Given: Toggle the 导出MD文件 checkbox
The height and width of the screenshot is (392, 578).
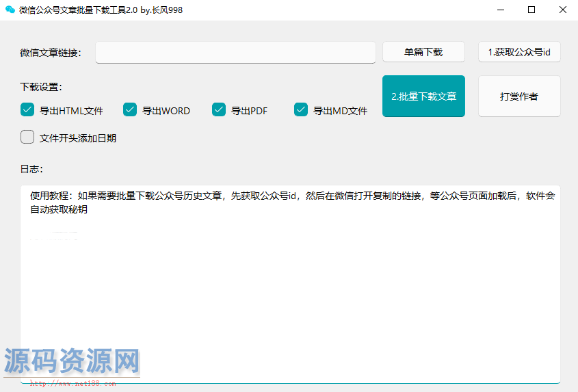Looking at the screenshot, I should coord(301,109).
